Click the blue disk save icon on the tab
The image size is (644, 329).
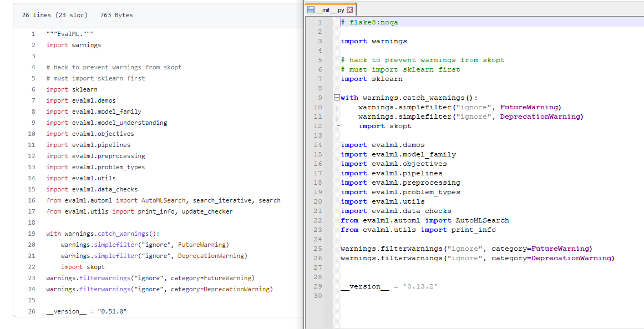[x=312, y=9]
